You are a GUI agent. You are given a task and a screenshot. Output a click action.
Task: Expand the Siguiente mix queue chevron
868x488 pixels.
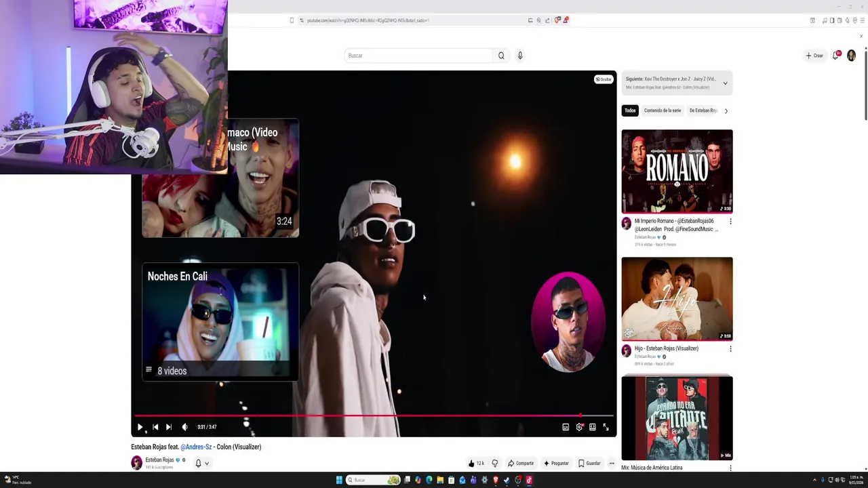(725, 83)
